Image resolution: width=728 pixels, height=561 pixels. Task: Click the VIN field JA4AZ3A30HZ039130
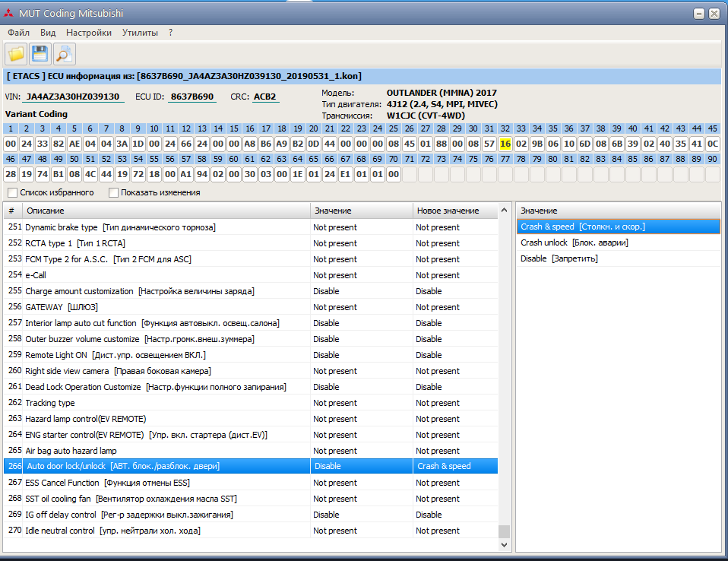pyautogui.click(x=73, y=97)
